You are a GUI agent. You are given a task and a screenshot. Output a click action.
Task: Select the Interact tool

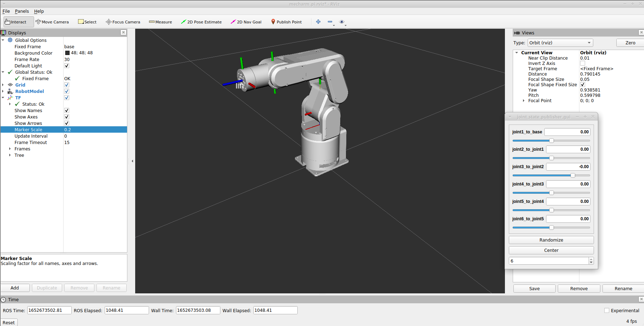[x=16, y=22]
